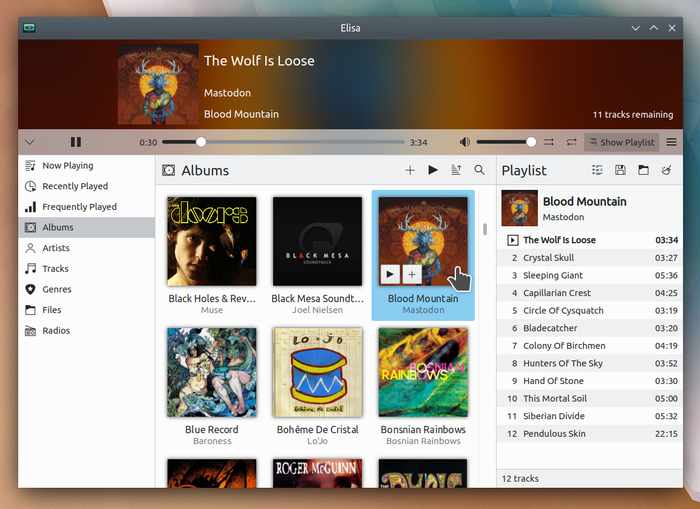Click the '12 tracks' playlist footer text

(x=520, y=479)
